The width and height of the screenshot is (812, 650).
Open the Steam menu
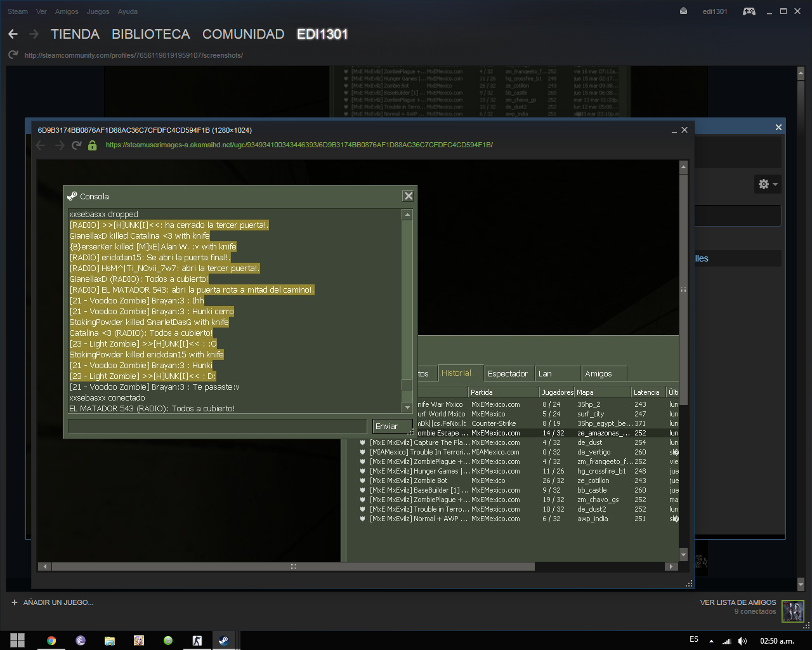click(18, 11)
